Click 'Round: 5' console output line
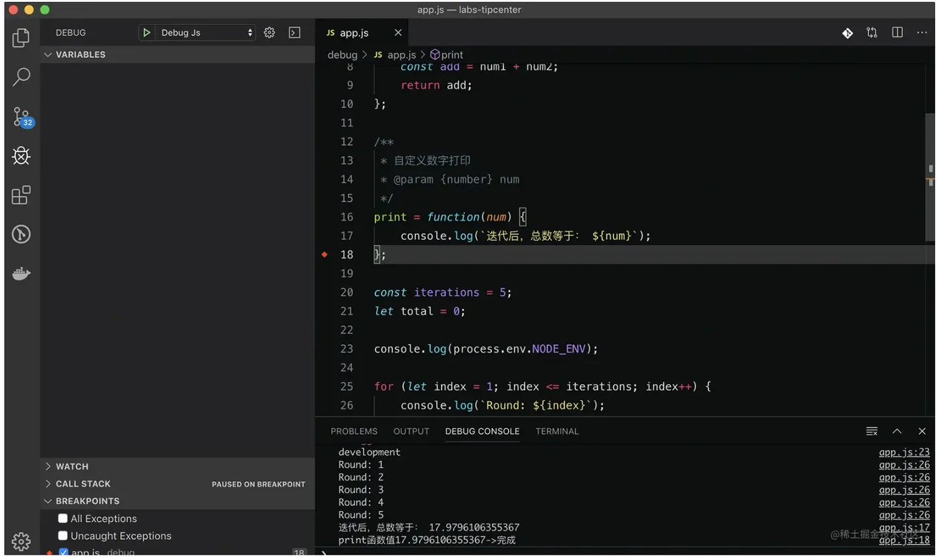 [361, 515]
